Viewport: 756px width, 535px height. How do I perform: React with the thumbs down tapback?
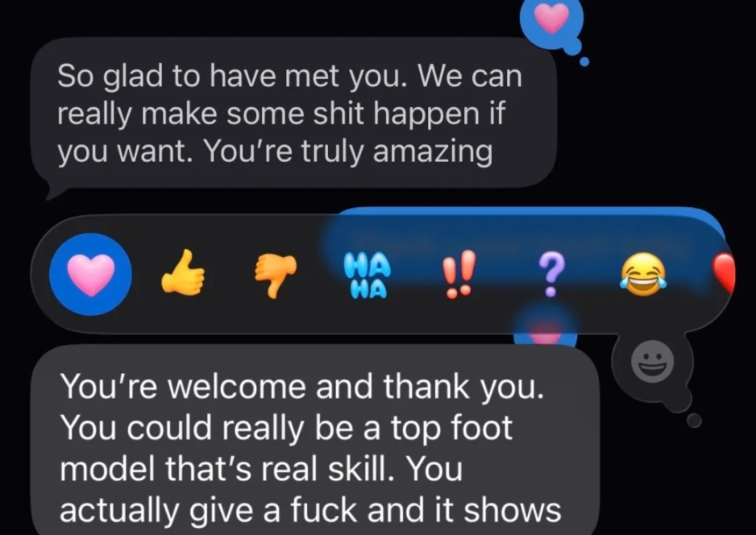pos(275,276)
